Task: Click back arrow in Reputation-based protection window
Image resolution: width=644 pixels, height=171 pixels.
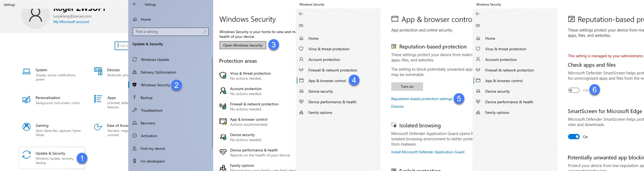Action: (478, 14)
